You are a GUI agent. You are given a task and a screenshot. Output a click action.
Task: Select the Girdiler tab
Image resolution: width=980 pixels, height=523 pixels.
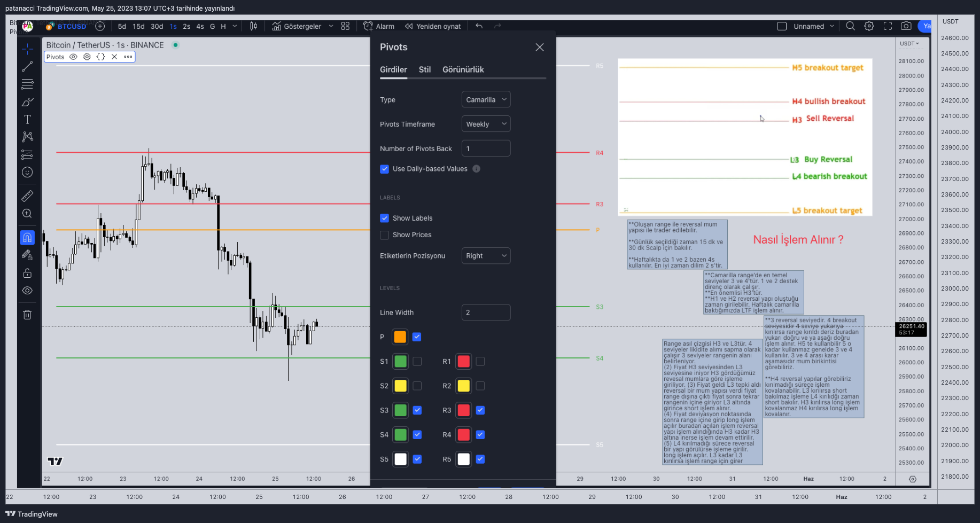pyautogui.click(x=393, y=69)
